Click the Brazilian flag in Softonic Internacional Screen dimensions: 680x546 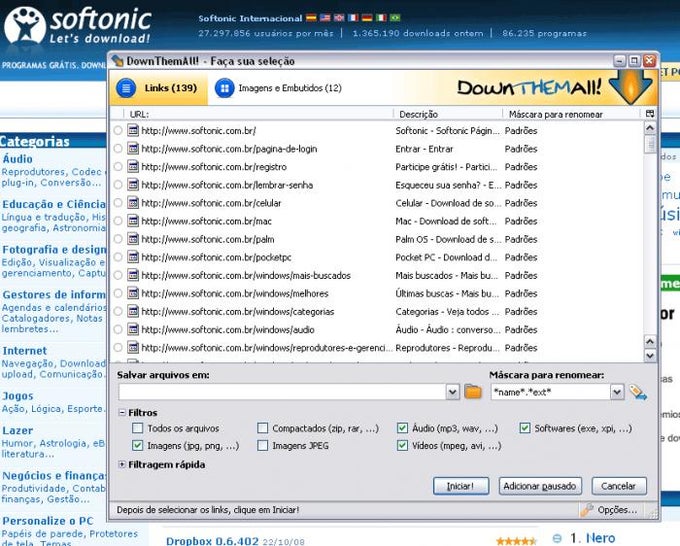(395, 18)
